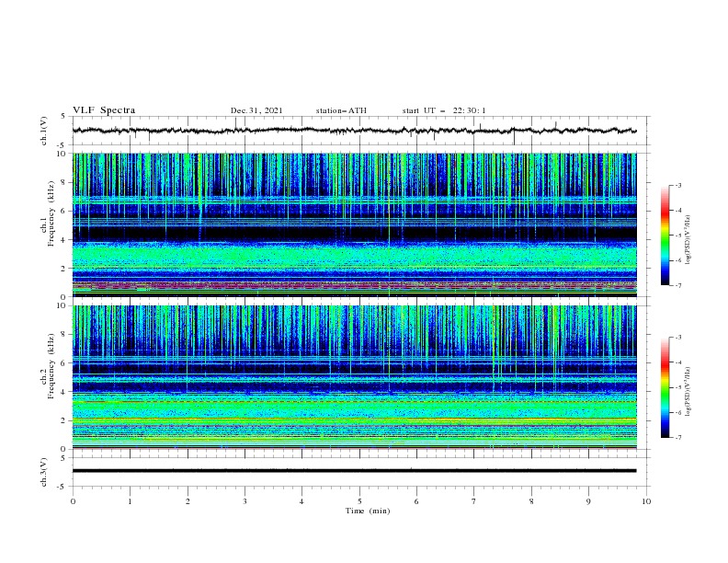
Task: Click log(PSD) label beside ch.1 color bar
Action: point(688,240)
